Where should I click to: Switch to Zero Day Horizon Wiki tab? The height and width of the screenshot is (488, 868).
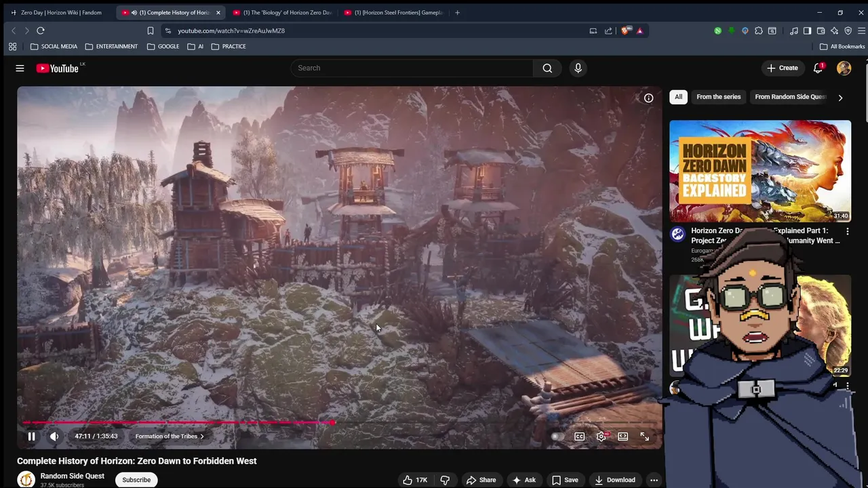(60, 12)
